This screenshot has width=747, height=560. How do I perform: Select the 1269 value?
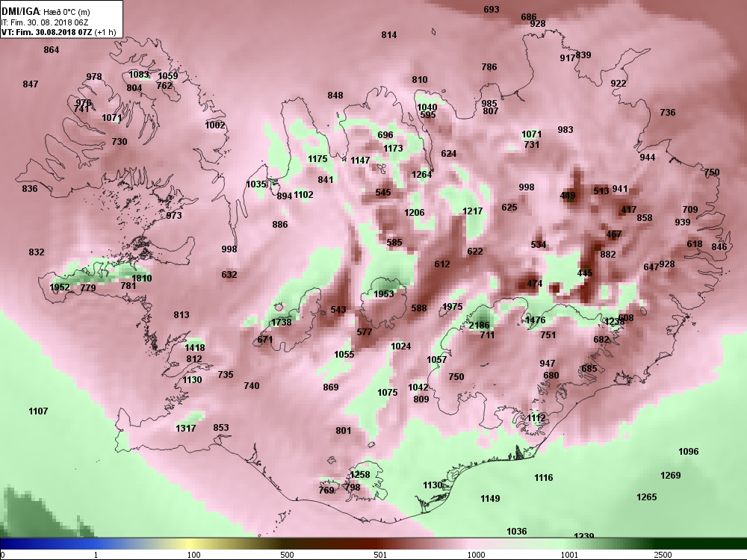click(x=671, y=475)
